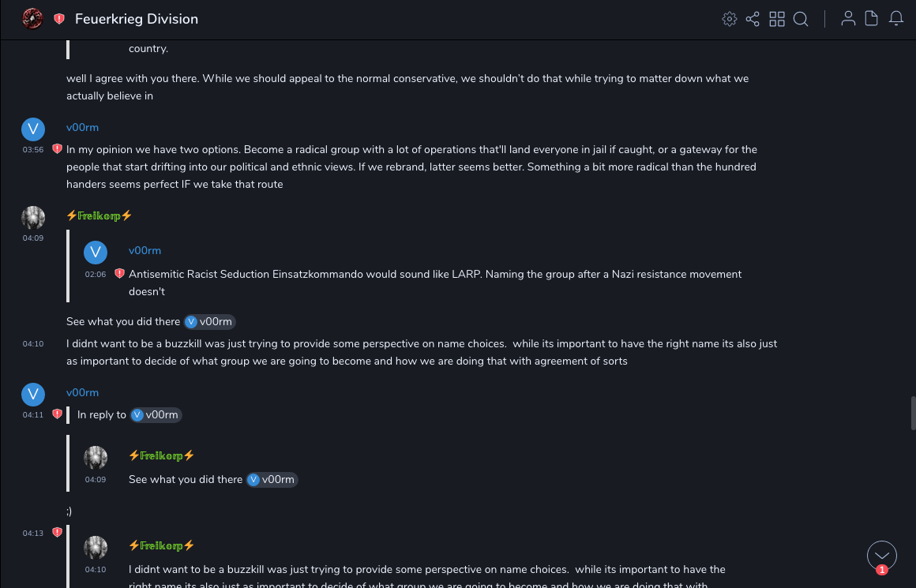Open the files document icon in header
The height and width of the screenshot is (588, 916).
tap(872, 19)
